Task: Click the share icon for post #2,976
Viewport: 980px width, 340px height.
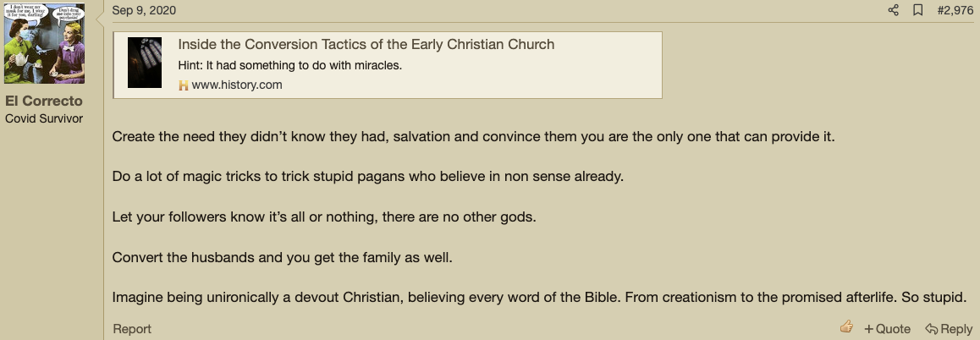Action: click(x=893, y=10)
